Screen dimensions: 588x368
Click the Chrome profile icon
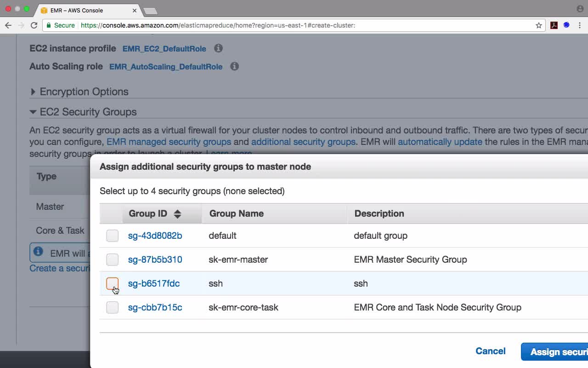coord(580,9)
